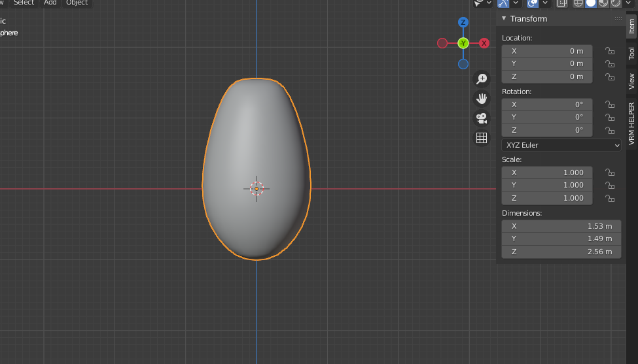
Task: Lock Rotation Z with padlock icon
Action: (609, 131)
